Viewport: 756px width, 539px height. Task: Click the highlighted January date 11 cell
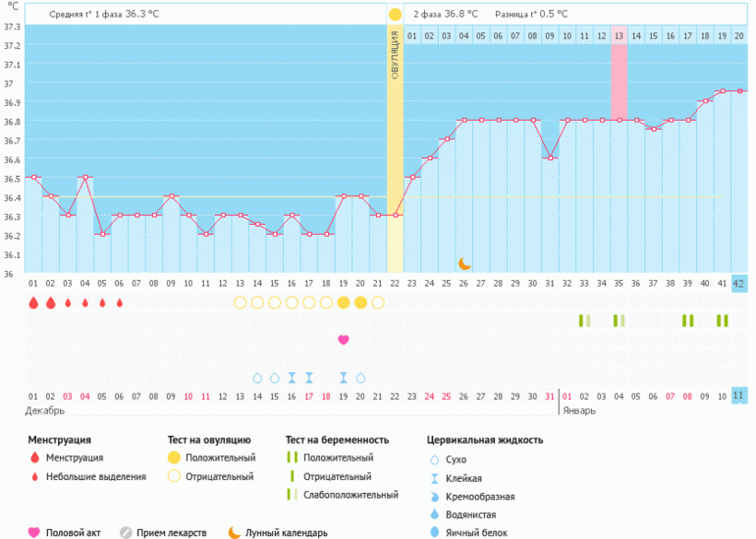click(739, 396)
